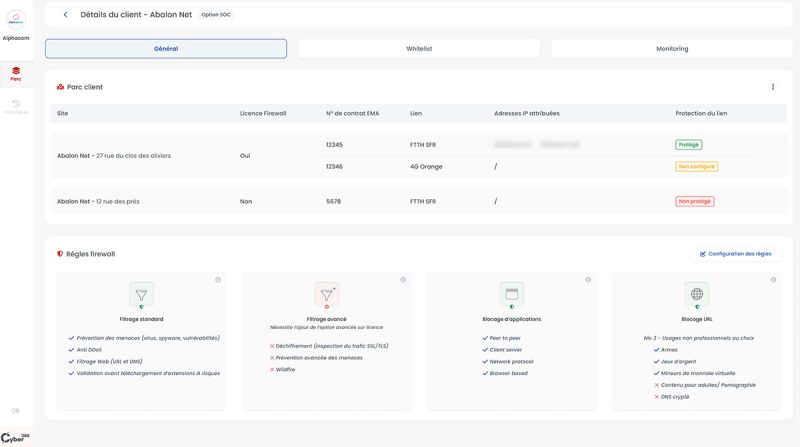Click the Licence Firewall column header
Screen dimensions: 800x447
click(263, 113)
